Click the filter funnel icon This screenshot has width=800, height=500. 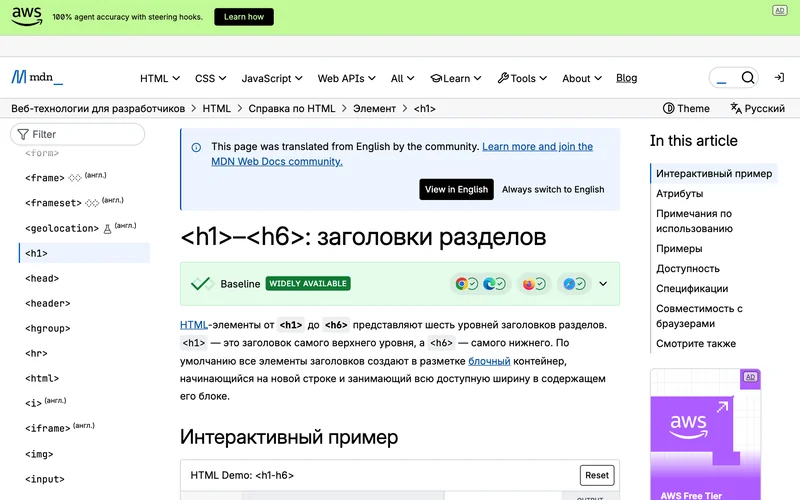[23, 134]
